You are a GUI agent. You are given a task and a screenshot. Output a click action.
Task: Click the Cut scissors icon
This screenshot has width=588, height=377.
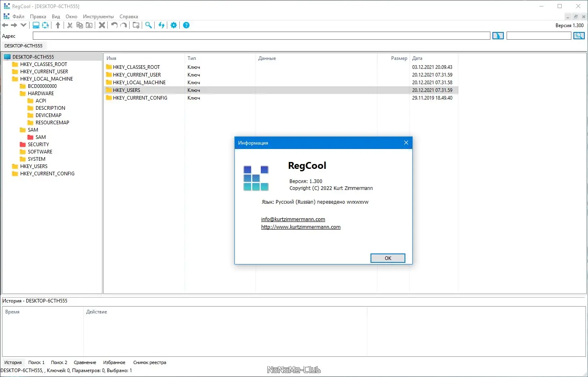coord(70,25)
